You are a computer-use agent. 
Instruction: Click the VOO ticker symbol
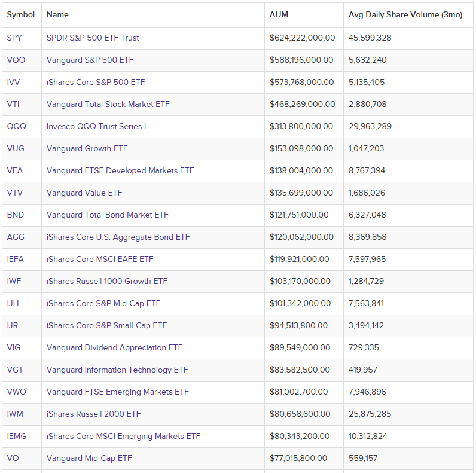tap(16, 60)
